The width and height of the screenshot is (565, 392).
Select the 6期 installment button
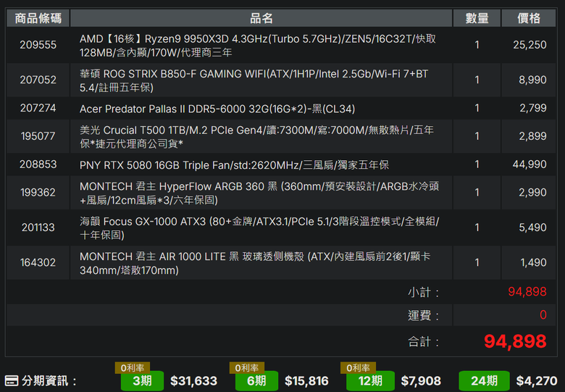point(256,381)
